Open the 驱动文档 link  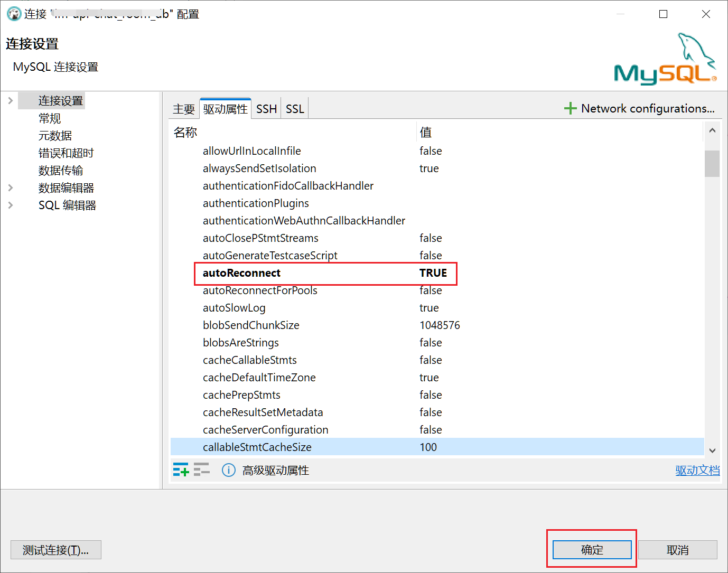697,470
